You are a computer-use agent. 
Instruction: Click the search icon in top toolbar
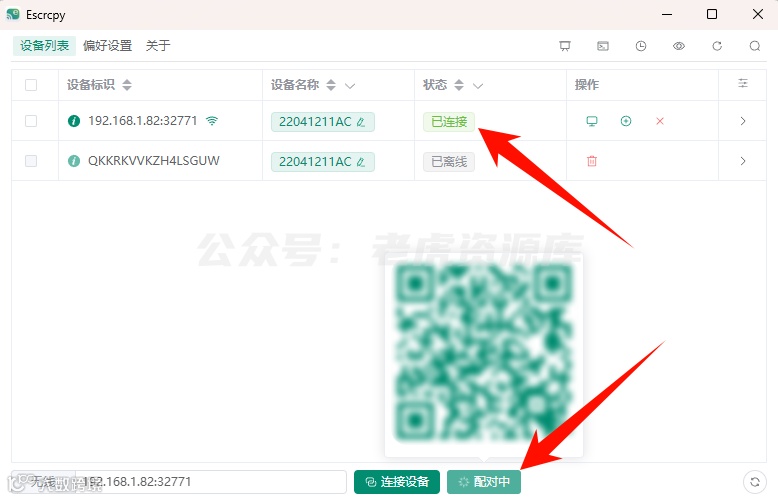point(755,46)
